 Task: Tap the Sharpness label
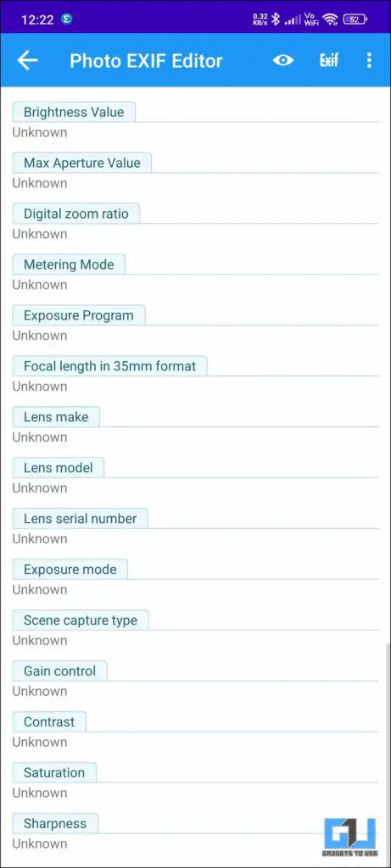[55, 823]
